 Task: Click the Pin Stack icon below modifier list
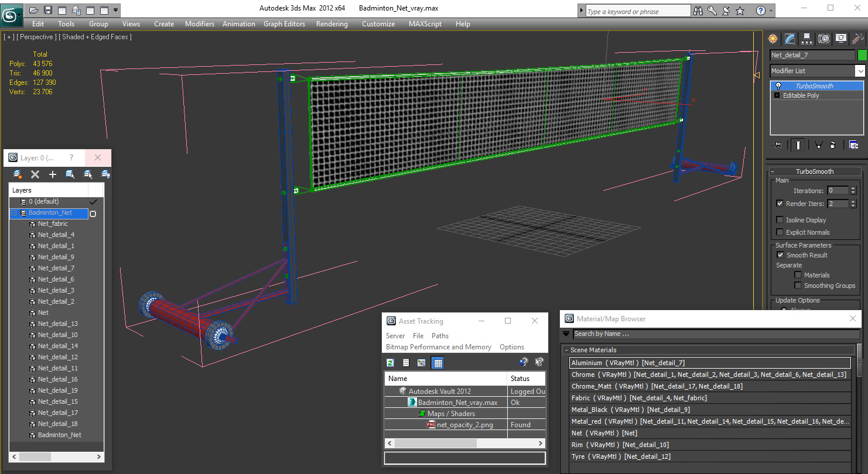point(777,145)
